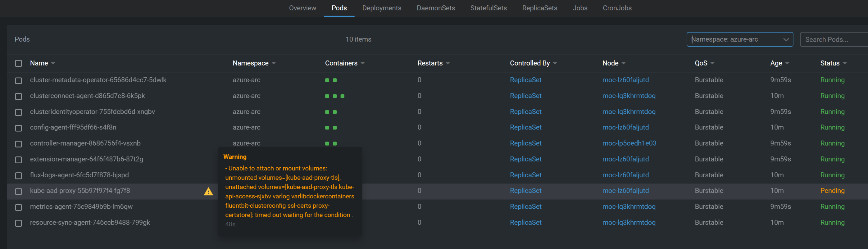The image size is (868, 249).
Task: Click the Restarts column sort arrow
Action: pyautogui.click(x=448, y=63)
